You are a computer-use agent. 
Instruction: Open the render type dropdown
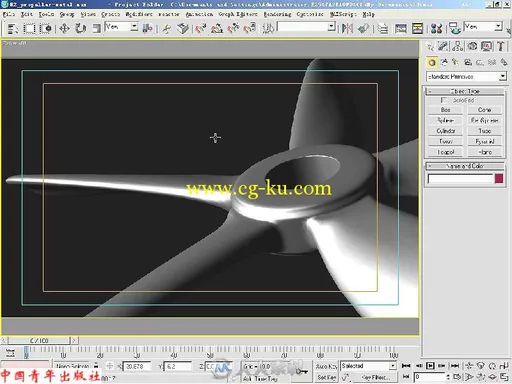coord(483,27)
